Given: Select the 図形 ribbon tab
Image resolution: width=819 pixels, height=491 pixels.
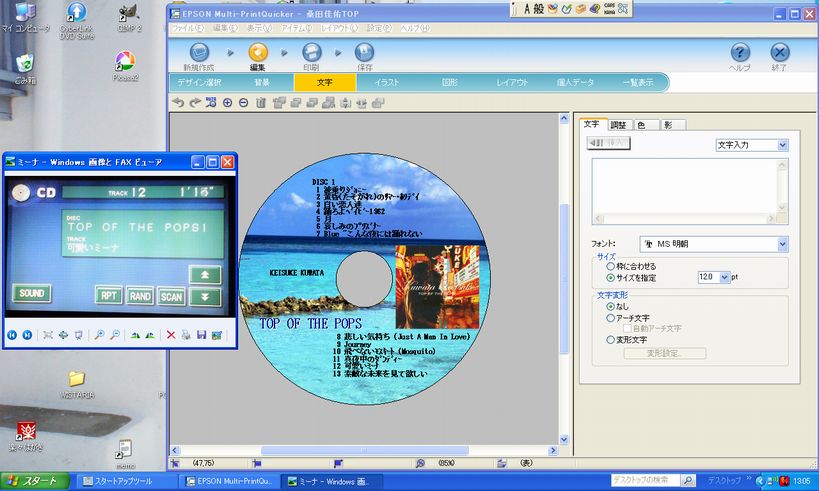Looking at the screenshot, I should click(450, 83).
